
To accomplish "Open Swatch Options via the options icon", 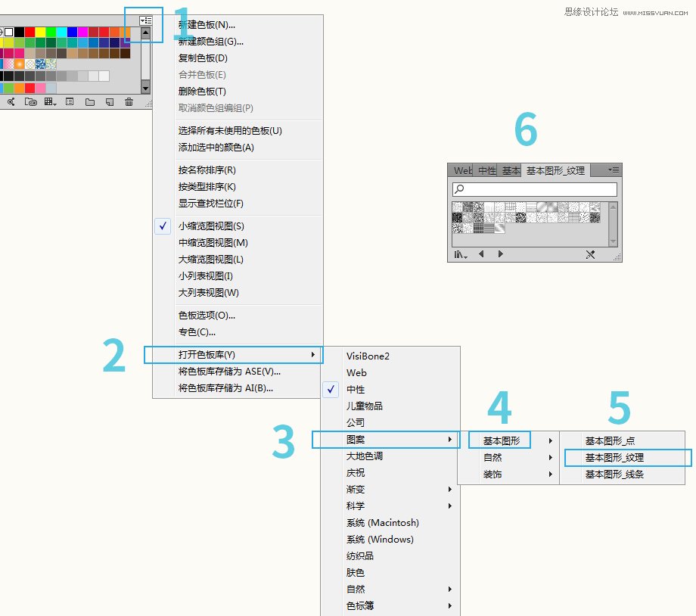I will 69,101.
